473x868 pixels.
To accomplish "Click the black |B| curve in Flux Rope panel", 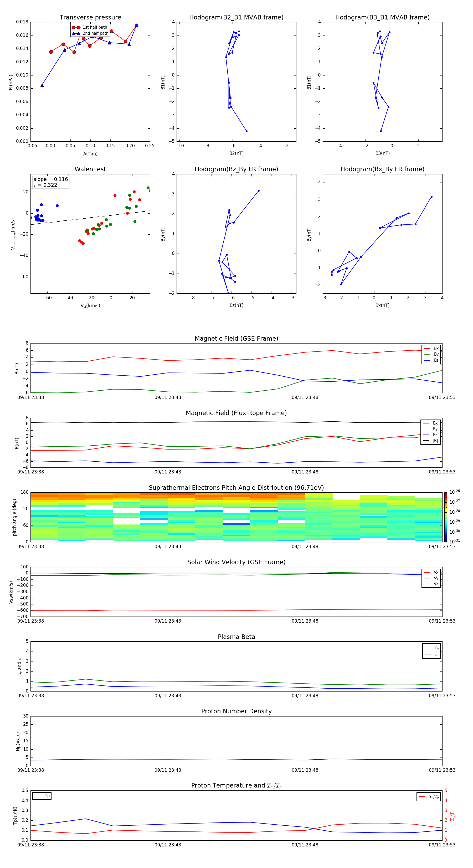I will [x=236, y=422].
